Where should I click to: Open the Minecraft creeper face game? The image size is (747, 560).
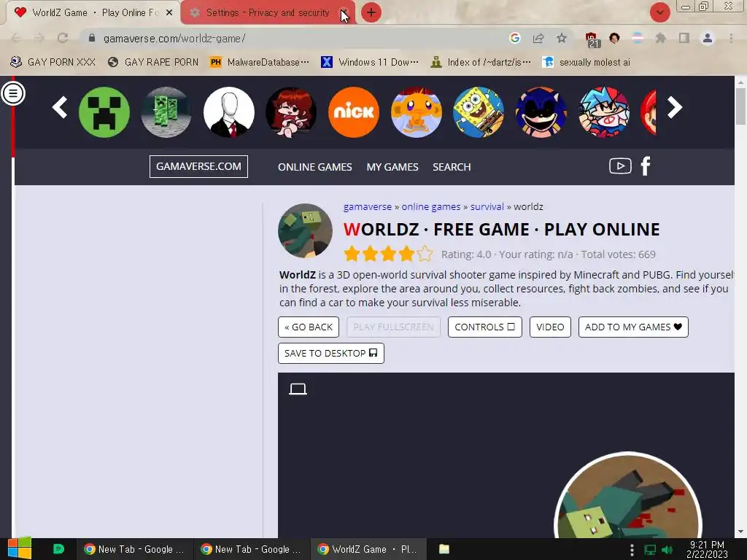point(104,112)
